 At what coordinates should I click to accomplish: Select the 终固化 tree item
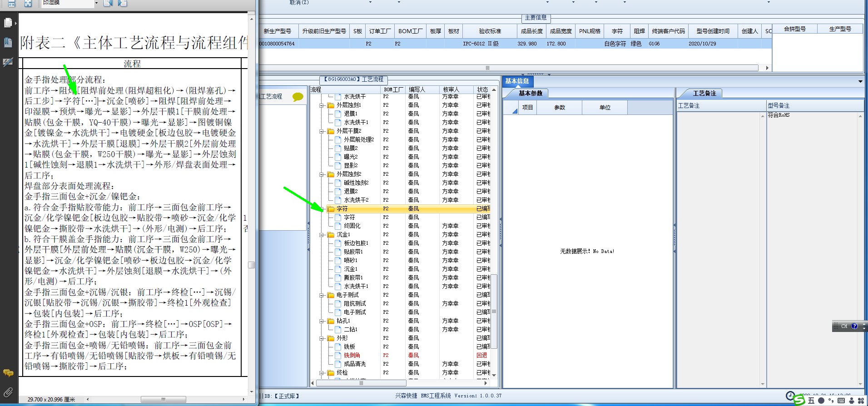pyautogui.click(x=352, y=226)
